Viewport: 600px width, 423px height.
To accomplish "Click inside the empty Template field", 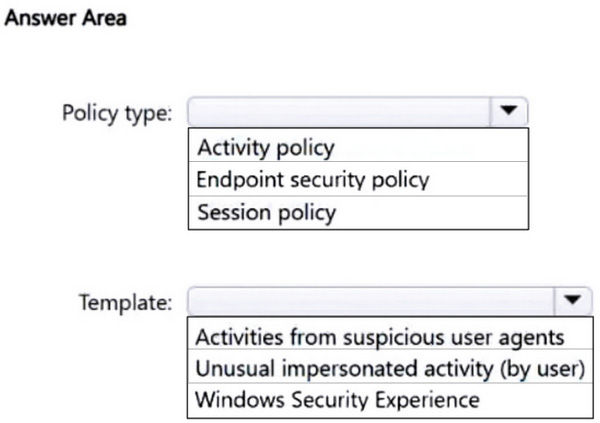I will [x=371, y=301].
